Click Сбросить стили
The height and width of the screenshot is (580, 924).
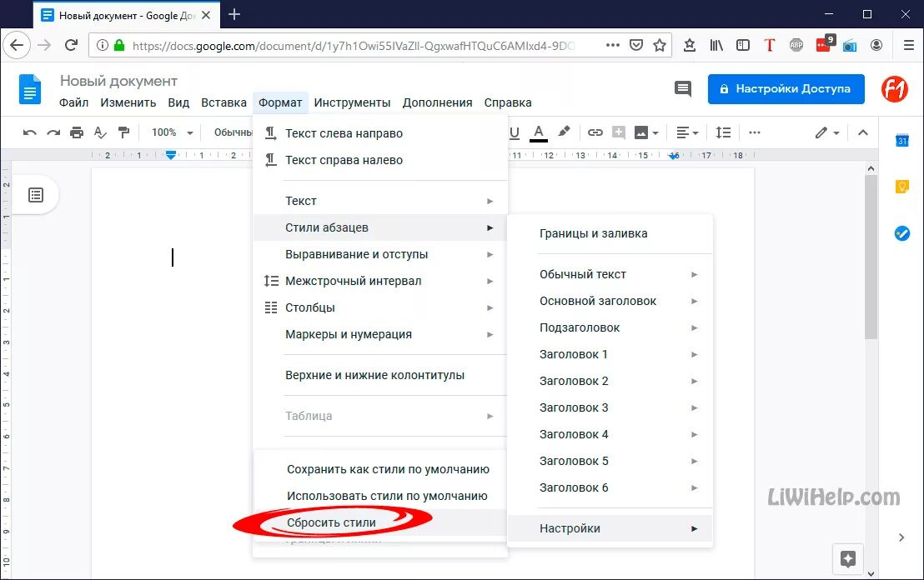coord(380,522)
